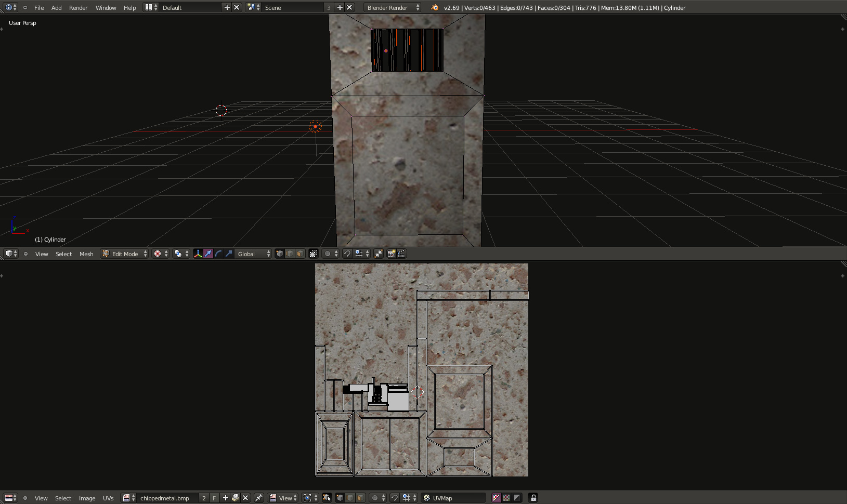Toggle automerge editing in 3D view header
Screen dimensions: 847x504
(378, 254)
